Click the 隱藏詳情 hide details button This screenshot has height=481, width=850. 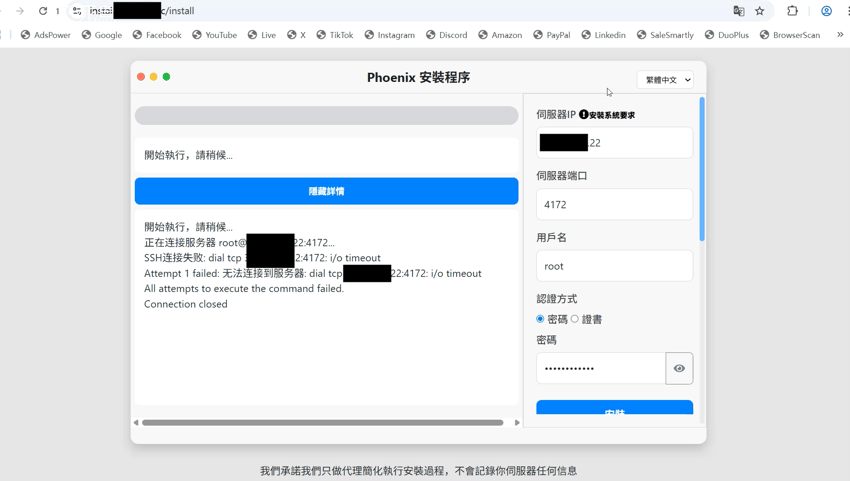click(326, 191)
